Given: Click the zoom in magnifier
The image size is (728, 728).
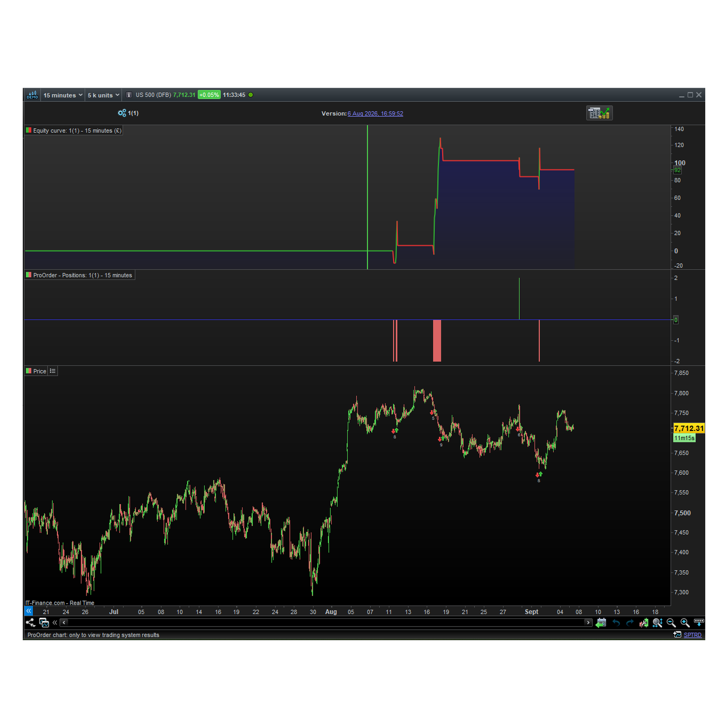Looking at the screenshot, I should (685, 623).
